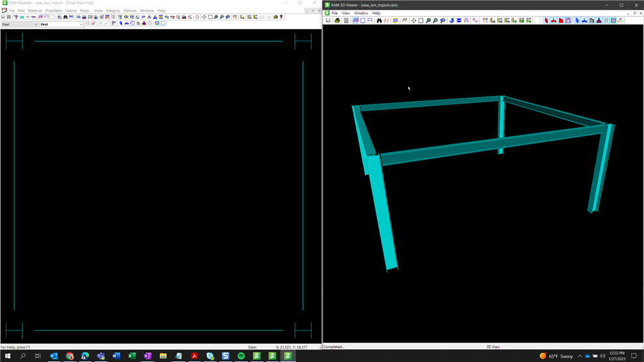Open the Window menu in RAM 3D Viewer

point(361,13)
